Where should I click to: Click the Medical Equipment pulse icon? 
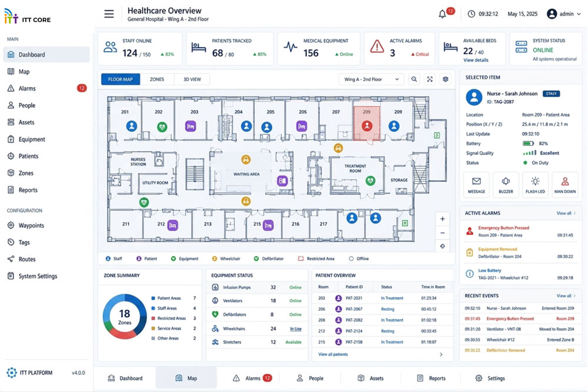[290, 47]
